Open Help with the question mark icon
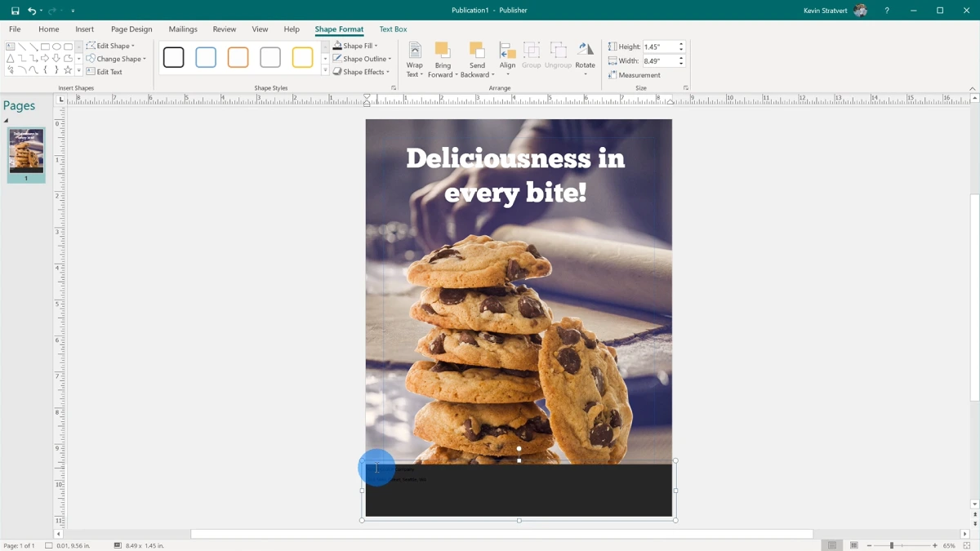The width and height of the screenshot is (980, 551). pyautogui.click(x=887, y=11)
